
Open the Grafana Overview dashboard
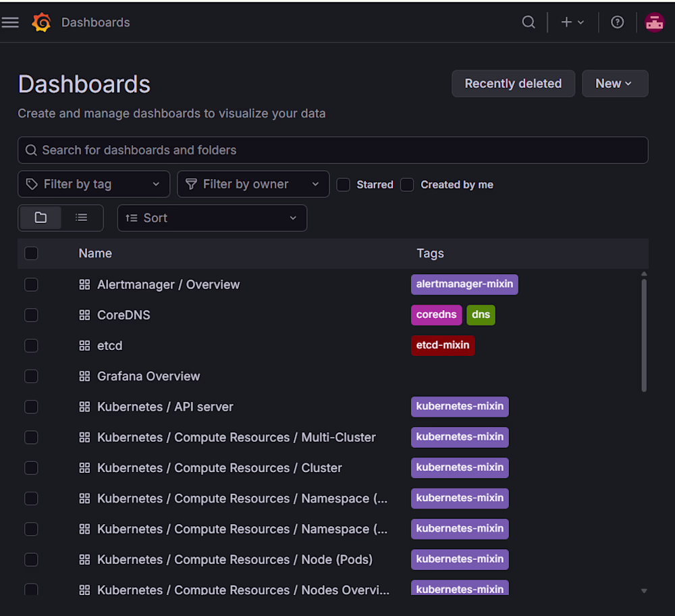pyautogui.click(x=148, y=376)
